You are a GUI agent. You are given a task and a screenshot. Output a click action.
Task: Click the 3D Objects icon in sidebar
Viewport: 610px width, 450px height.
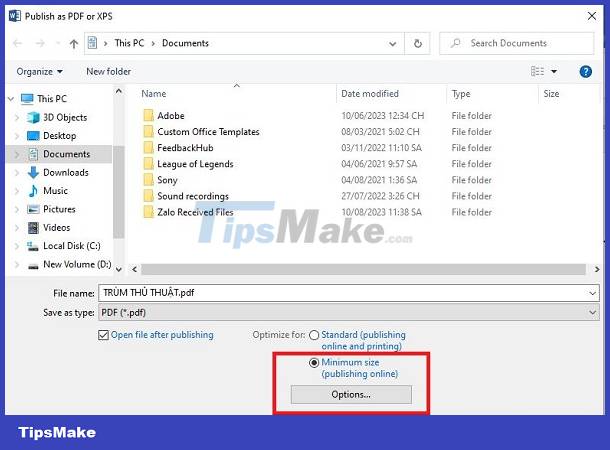pyautogui.click(x=33, y=117)
